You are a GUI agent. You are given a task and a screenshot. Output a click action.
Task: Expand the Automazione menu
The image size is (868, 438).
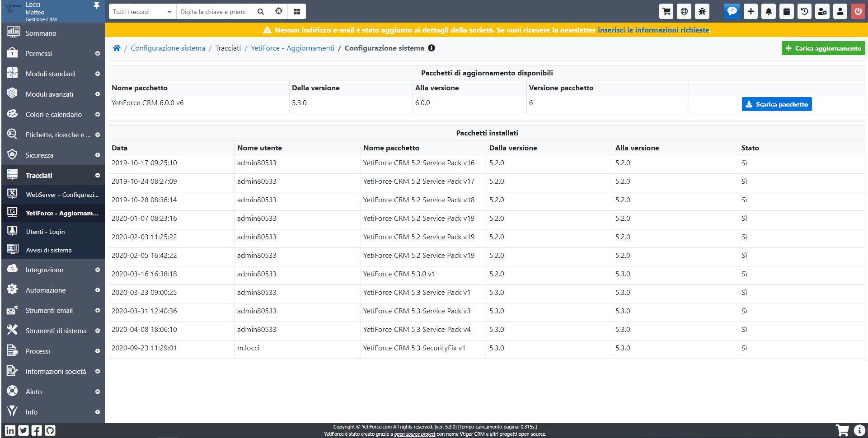[x=53, y=290]
